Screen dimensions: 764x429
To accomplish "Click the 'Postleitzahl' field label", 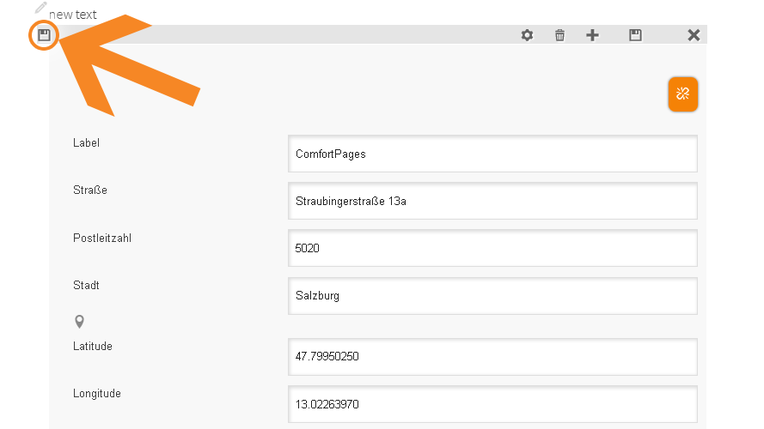I will click(103, 238).
